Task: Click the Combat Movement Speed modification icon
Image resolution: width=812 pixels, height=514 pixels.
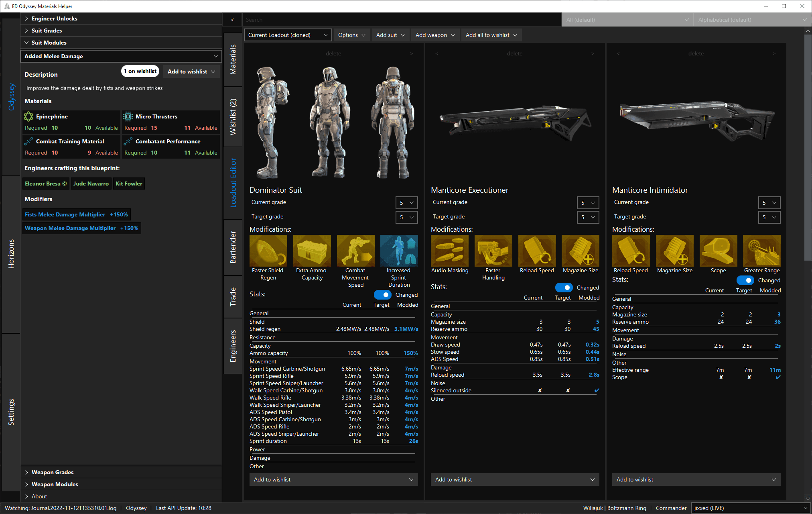Action: [x=355, y=251]
